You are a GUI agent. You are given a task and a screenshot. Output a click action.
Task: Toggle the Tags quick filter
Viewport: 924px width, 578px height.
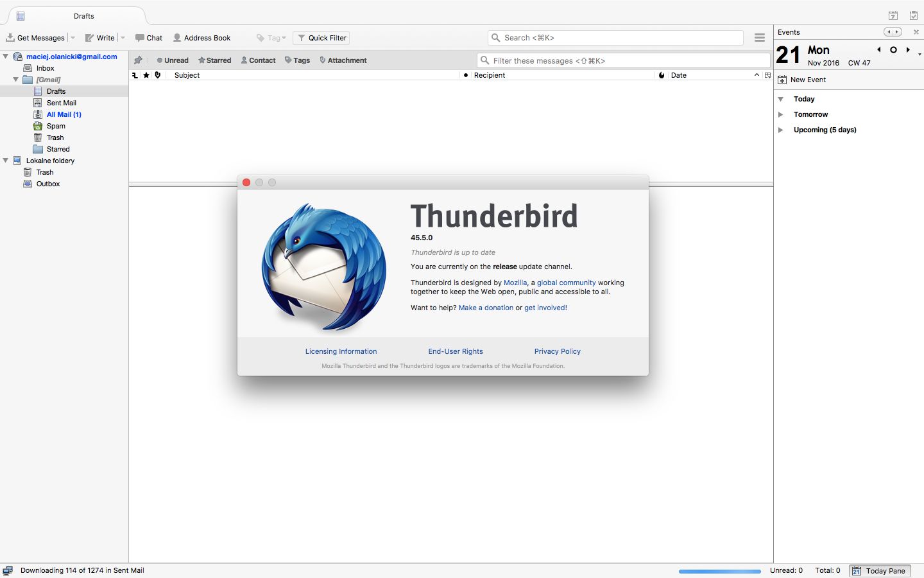click(297, 60)
